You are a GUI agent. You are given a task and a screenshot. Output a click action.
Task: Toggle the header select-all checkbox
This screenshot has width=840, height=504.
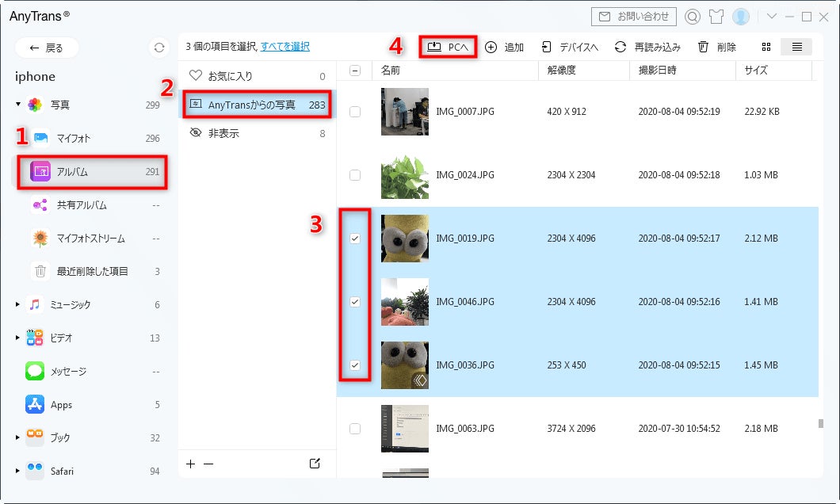coord(355,71)
